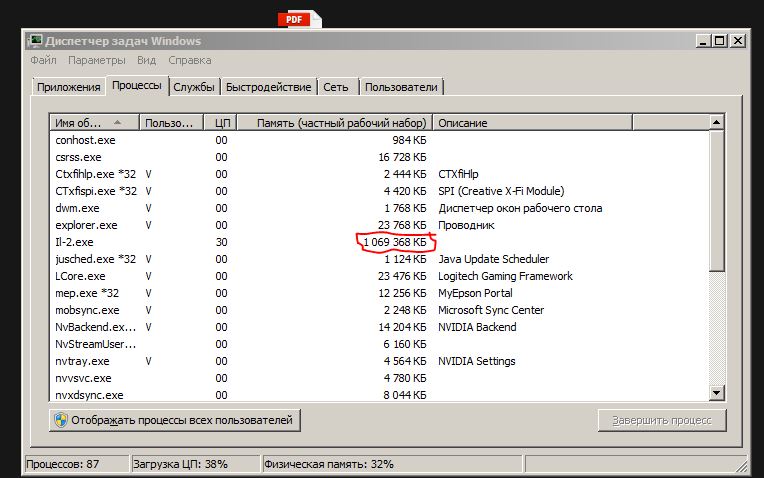Screen dimensions: 764x478
Task: Minimize the Диспетчер задач Windows window
Action: (703, 41)
